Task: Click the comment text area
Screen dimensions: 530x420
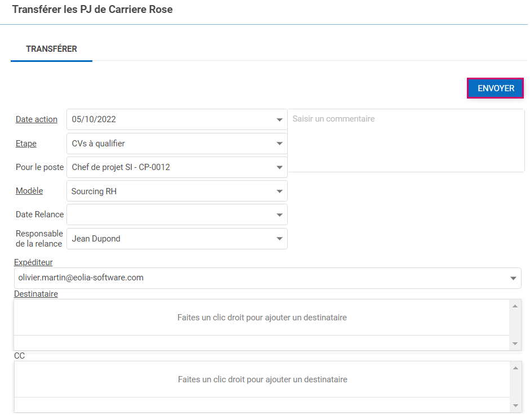Action: coord(406,141)
